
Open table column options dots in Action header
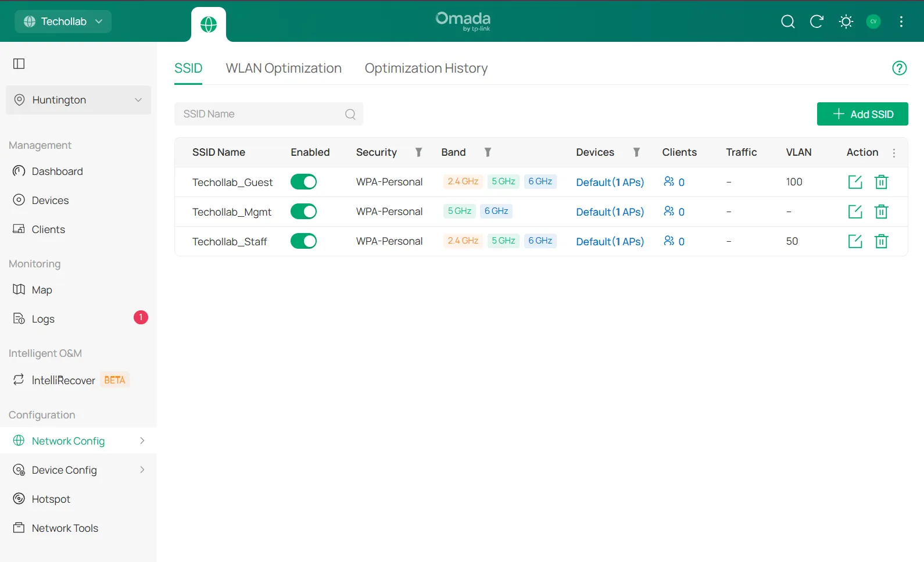click(894, 153)
